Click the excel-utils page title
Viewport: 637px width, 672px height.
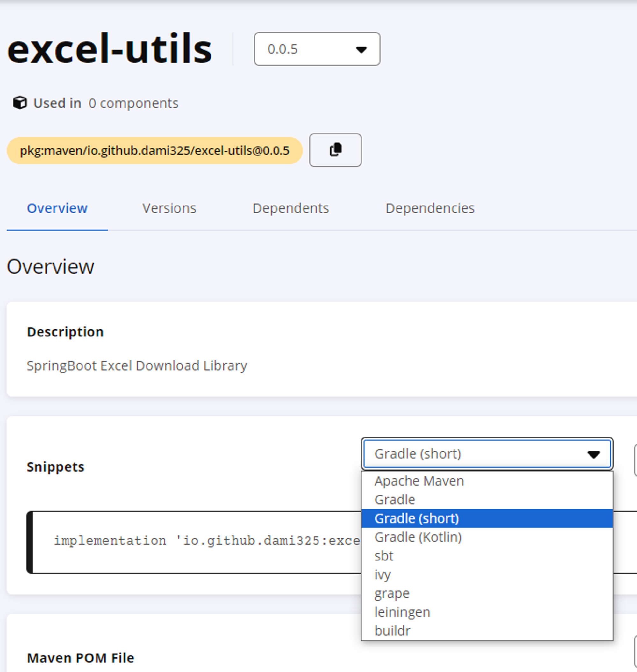(x=109, y=48)
